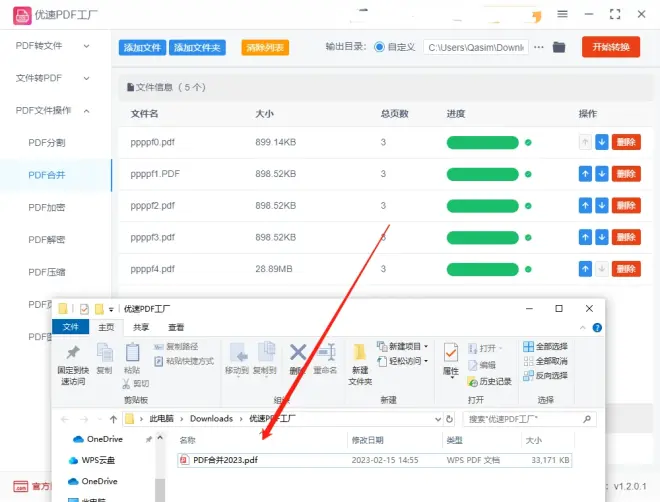660x502 pixels.
Task: Click the ppppf0.pdf progress bar
Action: point(482,142)
